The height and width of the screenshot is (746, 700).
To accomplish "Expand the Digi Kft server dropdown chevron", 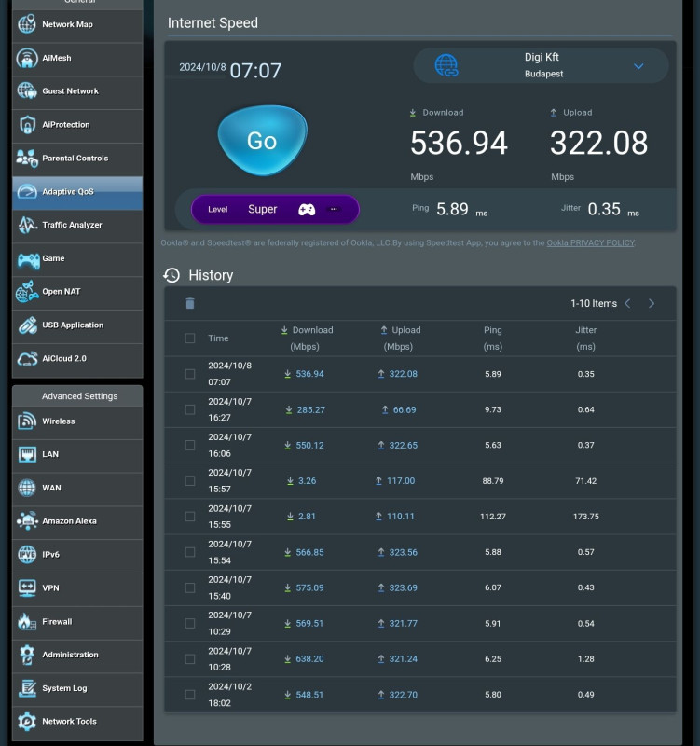I will click(638, 66).
